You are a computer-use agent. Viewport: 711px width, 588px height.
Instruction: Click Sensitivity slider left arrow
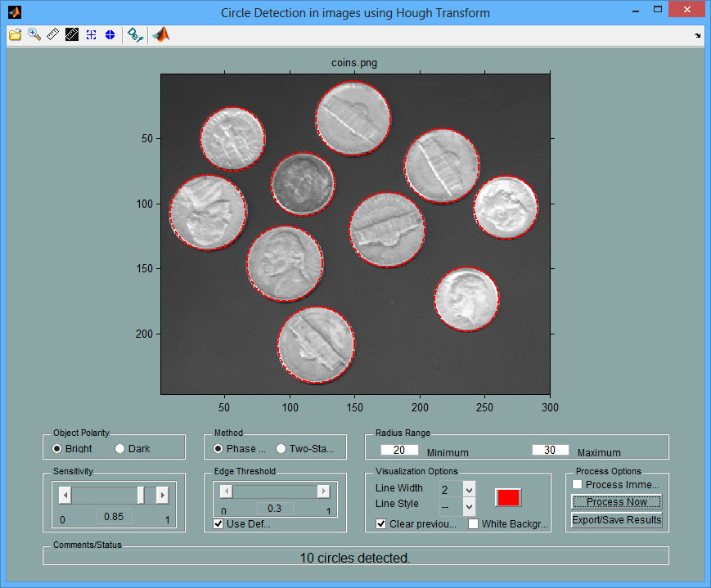[x=65, y=495]
